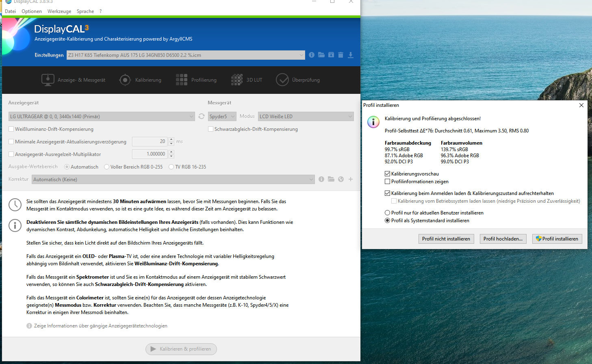The image size is (592, 364).
Task: Click the multiplier 1.000000 field
Action: tap(150, 154)
